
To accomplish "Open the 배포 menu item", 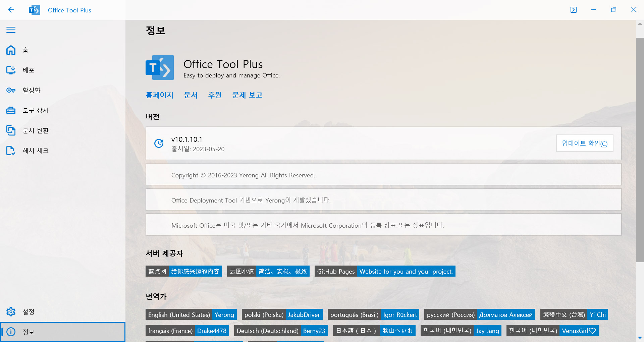I will point(63,70).
